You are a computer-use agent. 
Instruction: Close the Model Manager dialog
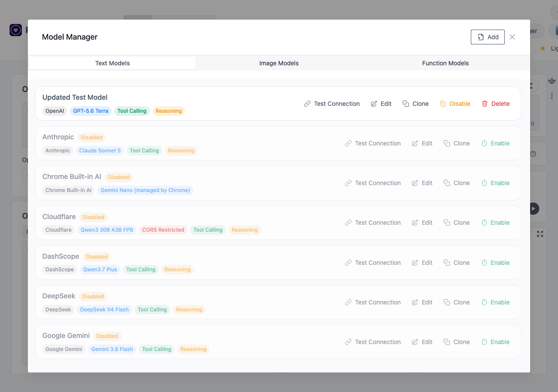pos(512,37)
